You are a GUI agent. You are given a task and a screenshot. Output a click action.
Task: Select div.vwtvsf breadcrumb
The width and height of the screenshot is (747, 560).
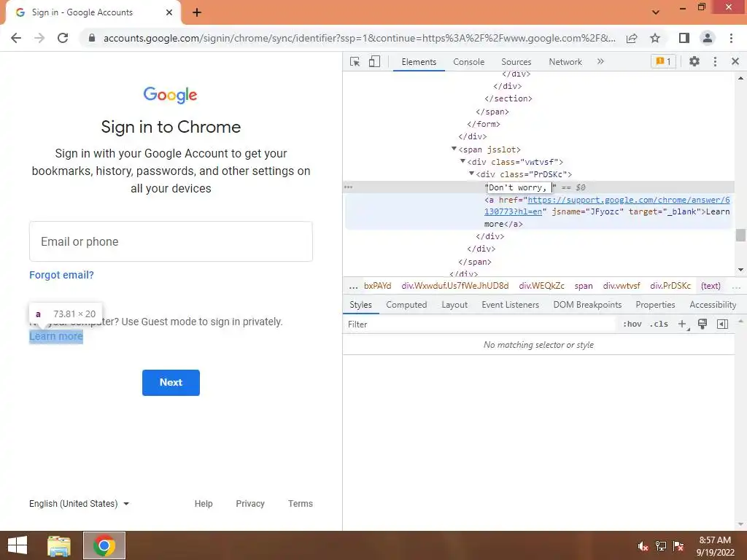pos(622,286)
